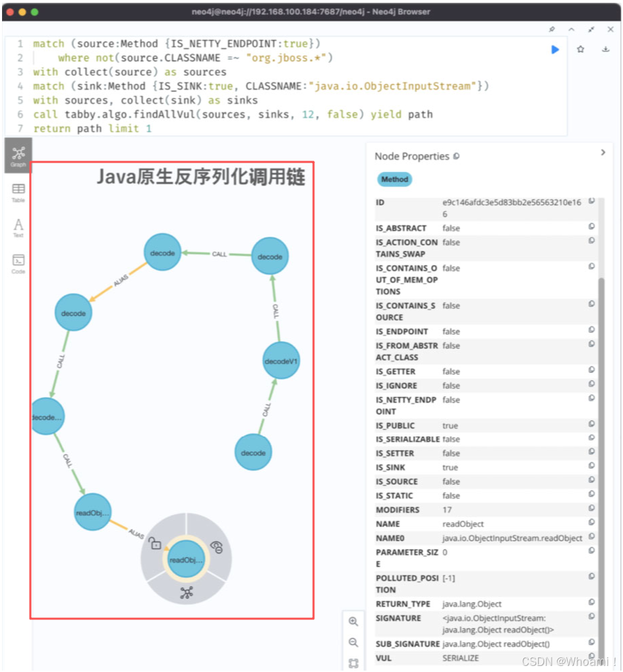Download the query result with export icon

605,49
